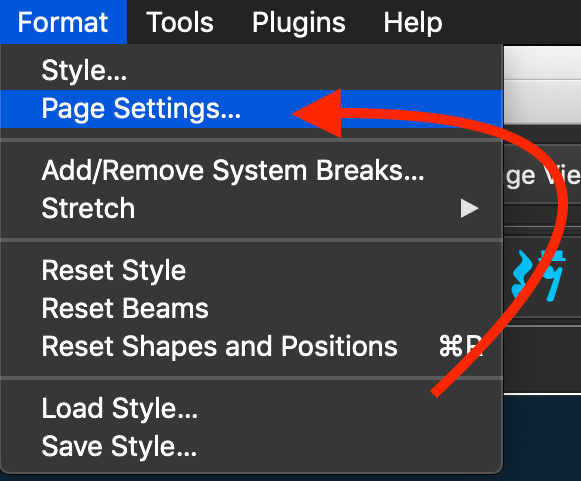The width and height of the screenshot is (581, 481).
Task: Open the Plugins menu
Action: tap(299, 22)
